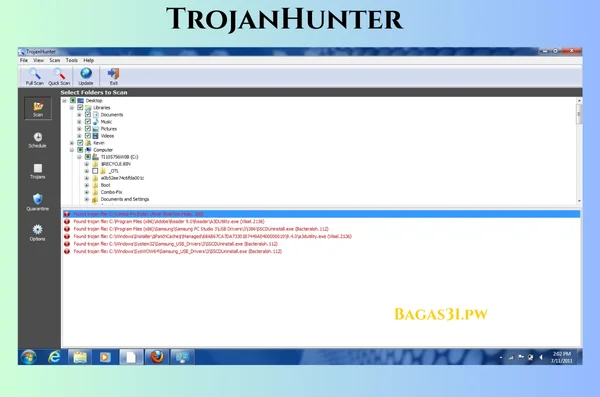Open Firefox from the taskbar

(x=157, y=357)
